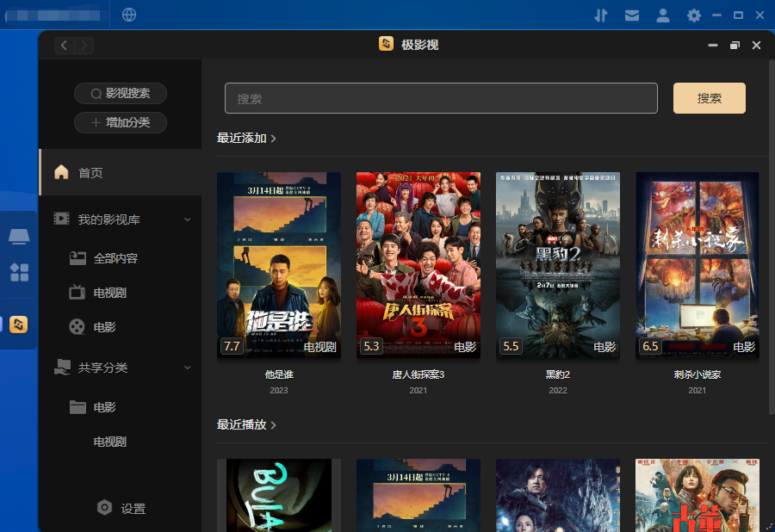Click the 增加分类 button
The height and width of the screenshot is (532, 775).
coord(120,122)
